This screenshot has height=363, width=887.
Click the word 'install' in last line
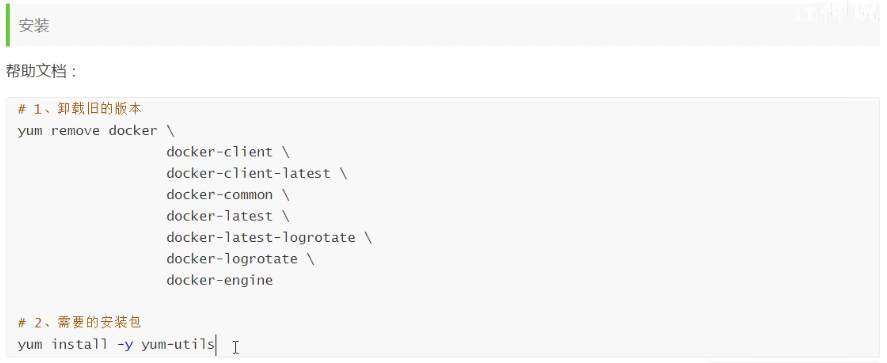[x=79, y=344]
